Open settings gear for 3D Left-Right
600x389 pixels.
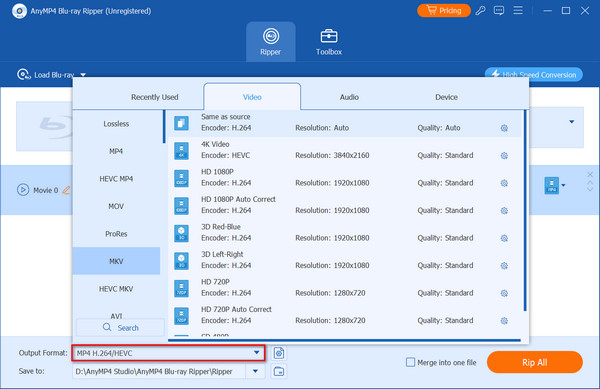(x=504, y=266)
